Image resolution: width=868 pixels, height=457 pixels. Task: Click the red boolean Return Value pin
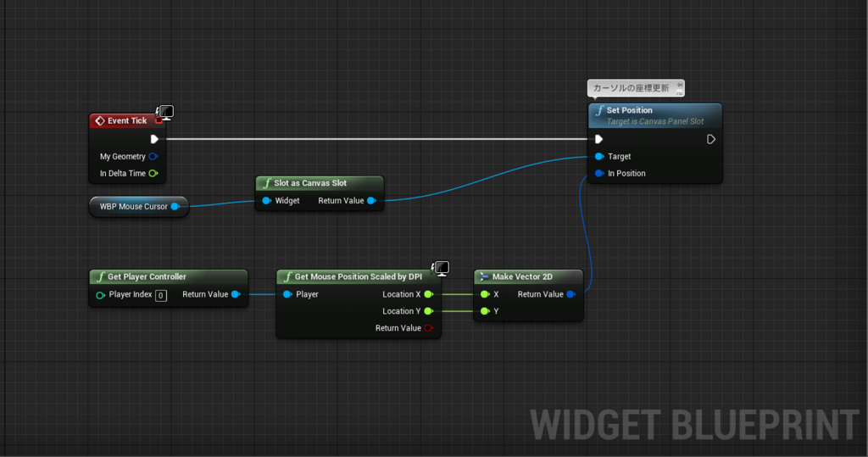tap(428, 328)
